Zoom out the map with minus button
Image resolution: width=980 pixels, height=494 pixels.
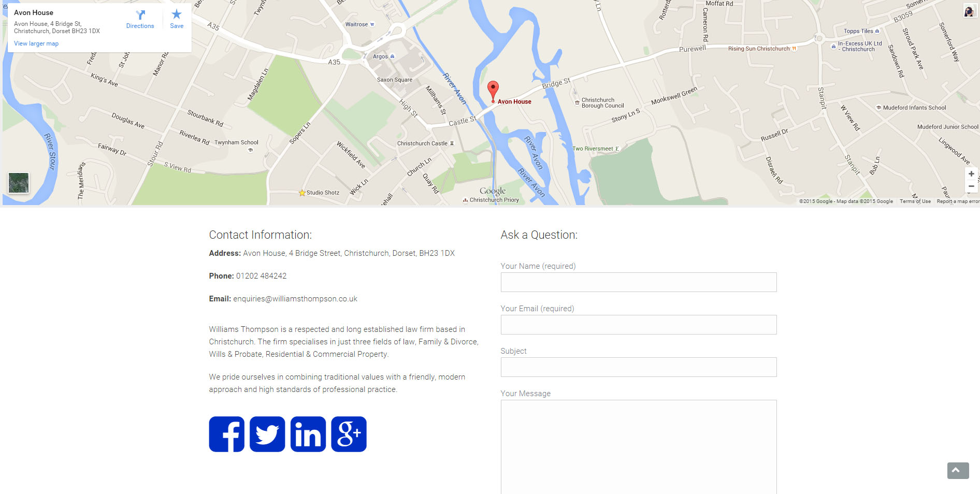tap(971, 186)
